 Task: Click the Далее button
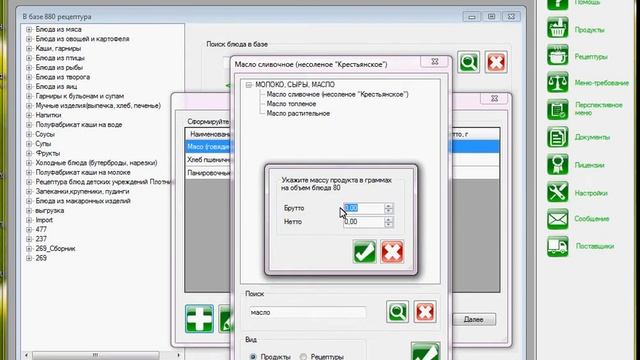(474, 319)
